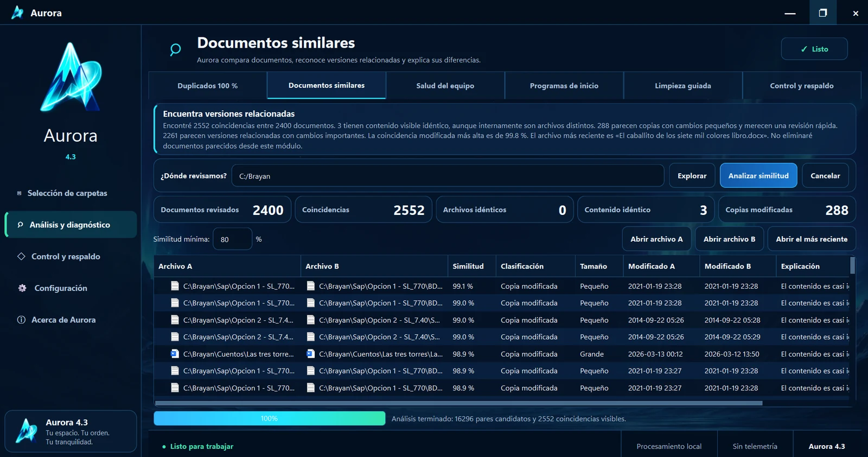
Task: Click the C:/Brayan folder path field
Action: pos(448,176)
